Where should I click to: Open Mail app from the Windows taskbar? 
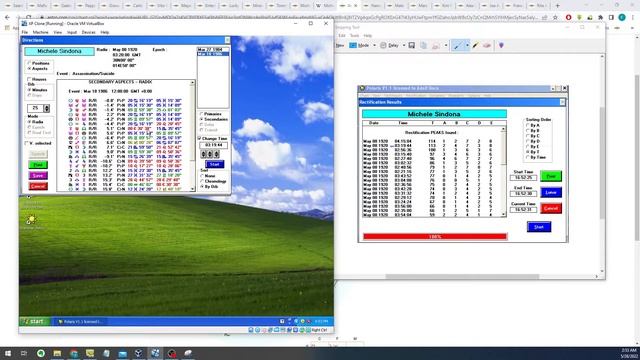pos(122,353)
